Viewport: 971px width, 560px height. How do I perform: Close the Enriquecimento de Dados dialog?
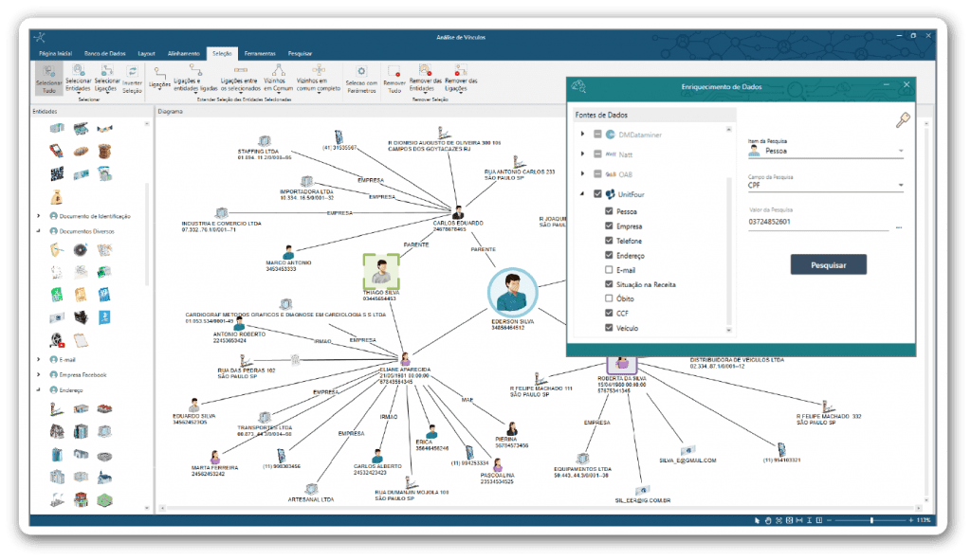[x=906, y=84]
